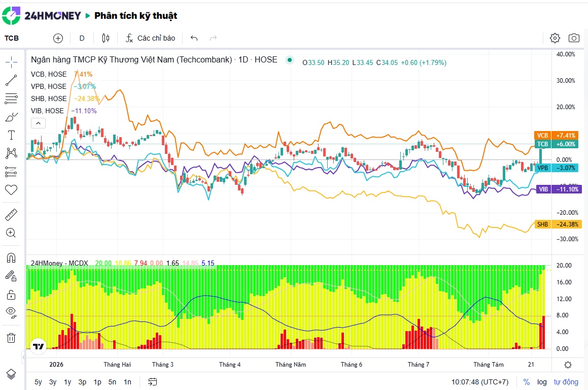Open the time axis settings gear
Viewport: 588px width, 390px height.
click(x=568, y=365)
